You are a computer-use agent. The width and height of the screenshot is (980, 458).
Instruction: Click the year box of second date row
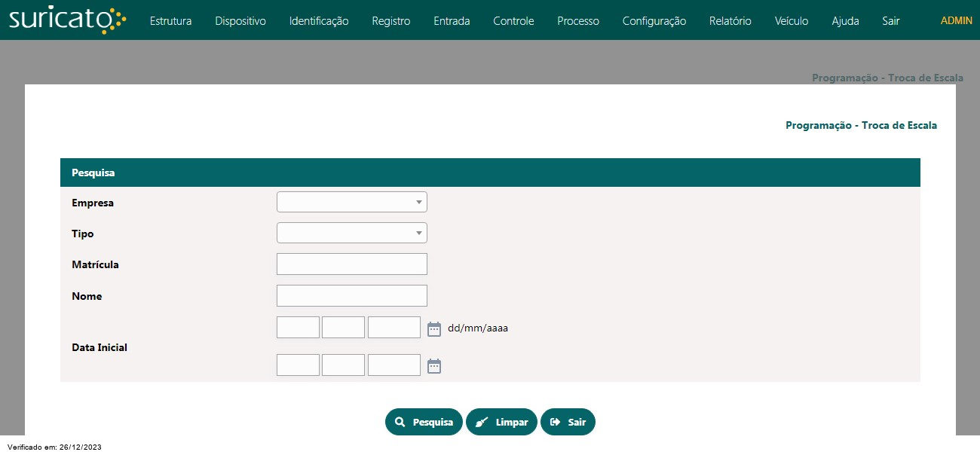pos(394,365)
